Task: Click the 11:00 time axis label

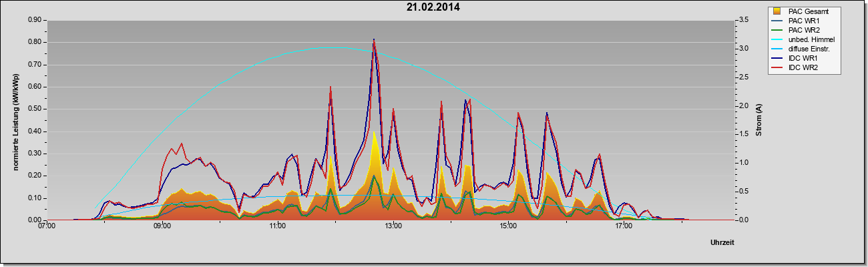Action: click(x=278, y=227)
